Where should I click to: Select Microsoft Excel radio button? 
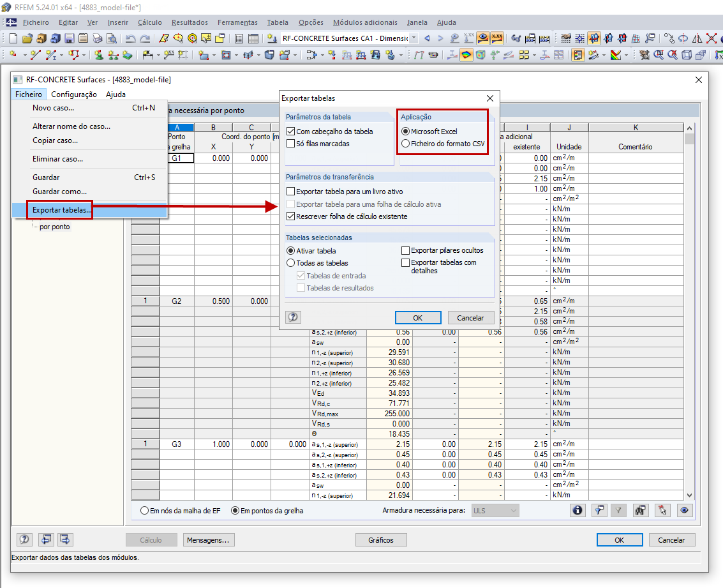point(405,132)
